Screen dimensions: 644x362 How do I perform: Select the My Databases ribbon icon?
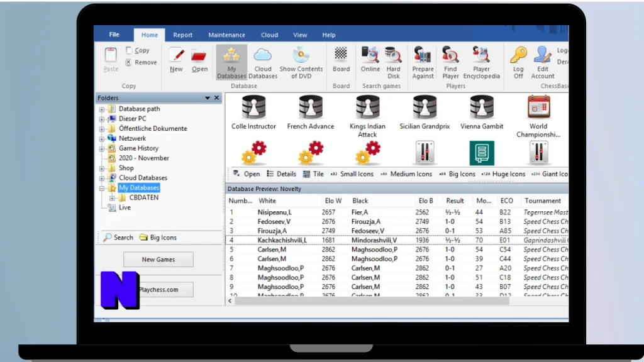point(231,62)
